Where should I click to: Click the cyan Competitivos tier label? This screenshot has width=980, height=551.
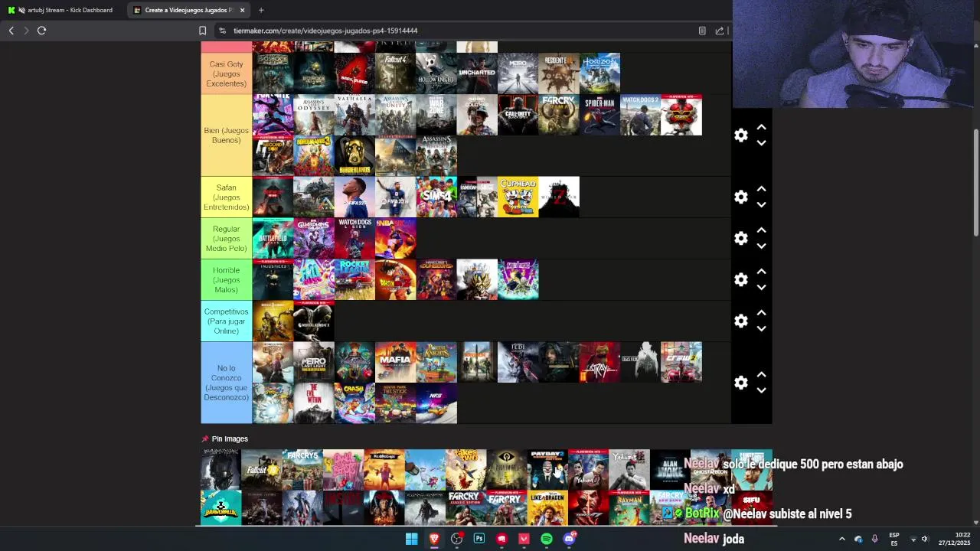[226, 321]
